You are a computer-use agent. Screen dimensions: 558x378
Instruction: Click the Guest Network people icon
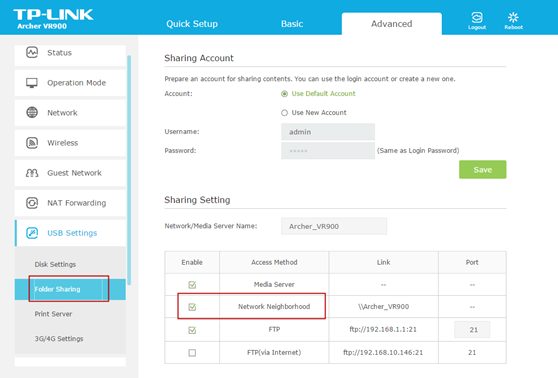coord(32,173)
